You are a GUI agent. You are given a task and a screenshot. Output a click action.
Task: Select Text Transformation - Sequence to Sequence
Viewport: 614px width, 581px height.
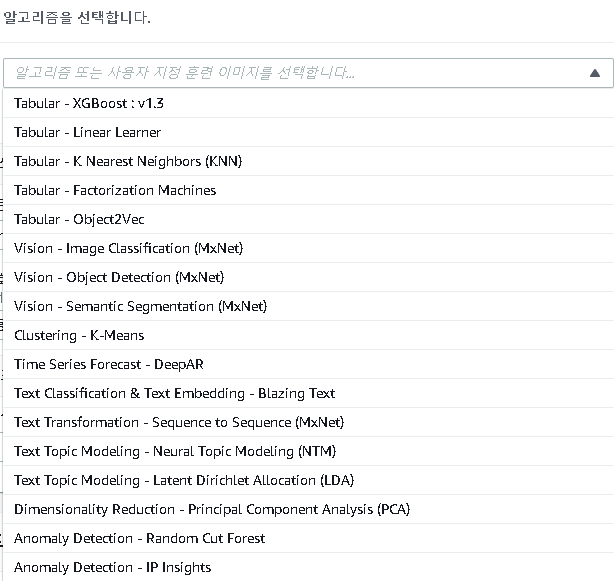tap(308, 422)
